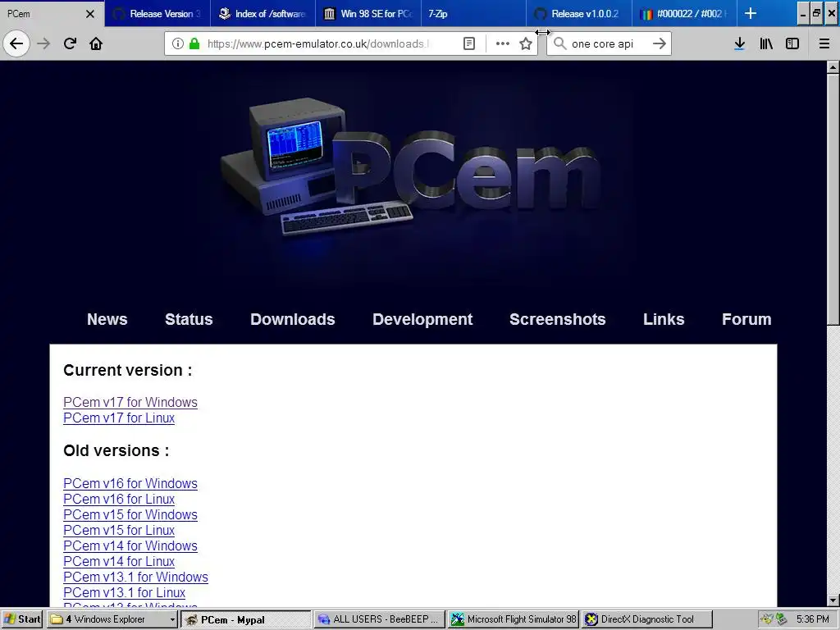Open the Downloads arrow in the toolbar
This screenshot has width=840, height=630.
[739, 43]
